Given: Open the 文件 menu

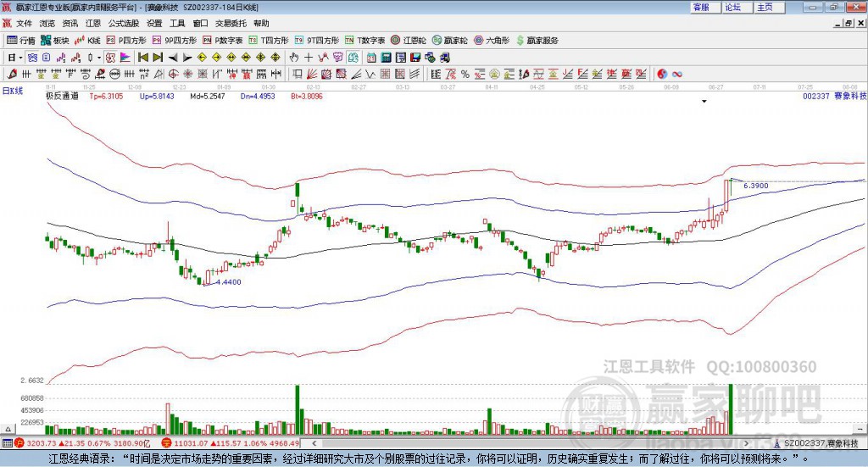Looking at the screenshot, I should [24, 23].
